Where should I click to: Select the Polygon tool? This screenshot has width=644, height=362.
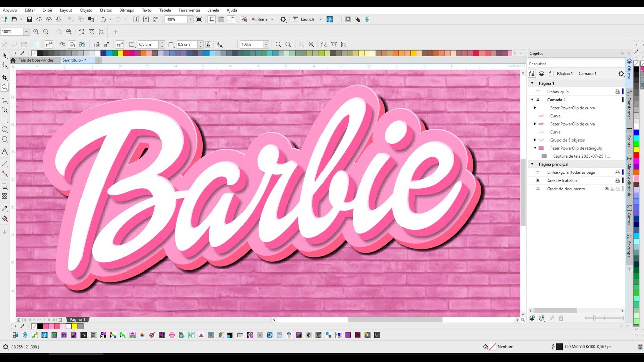(x=5, y=139)
